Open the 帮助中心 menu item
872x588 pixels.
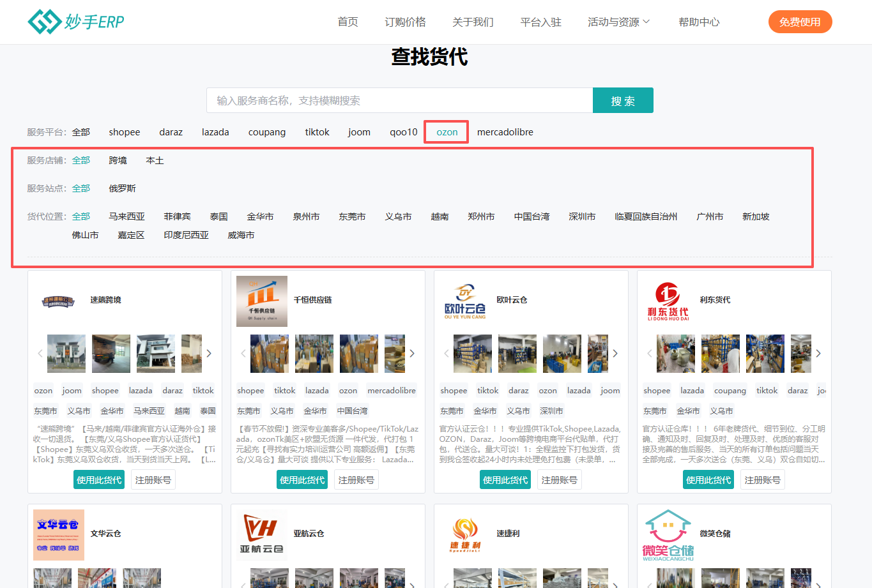(699, 21)
